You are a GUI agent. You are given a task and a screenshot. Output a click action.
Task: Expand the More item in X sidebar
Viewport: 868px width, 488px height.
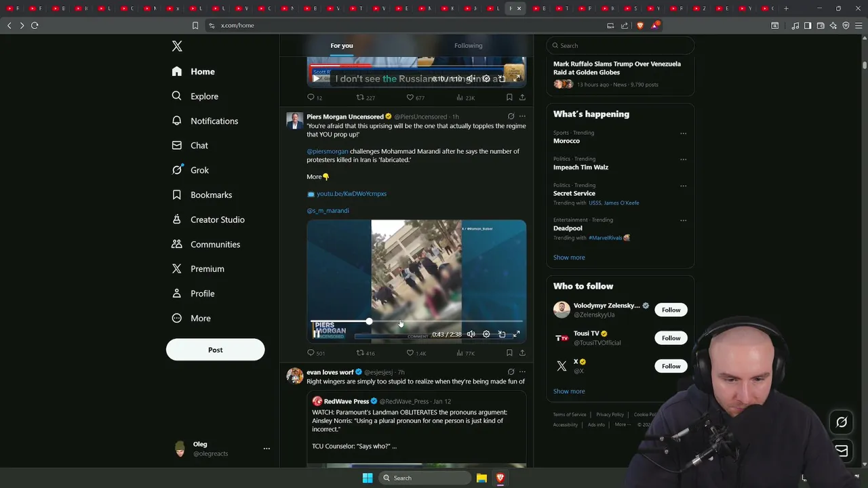[191, 319]
